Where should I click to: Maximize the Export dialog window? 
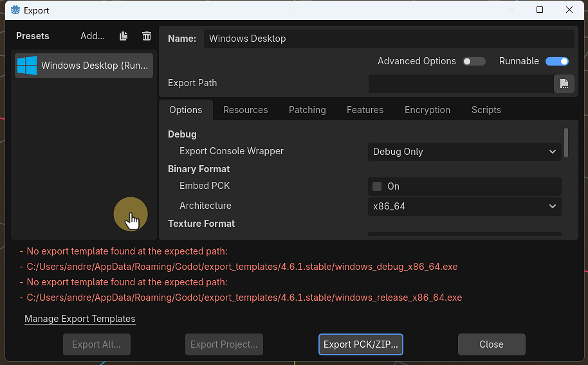pos(540,10)
